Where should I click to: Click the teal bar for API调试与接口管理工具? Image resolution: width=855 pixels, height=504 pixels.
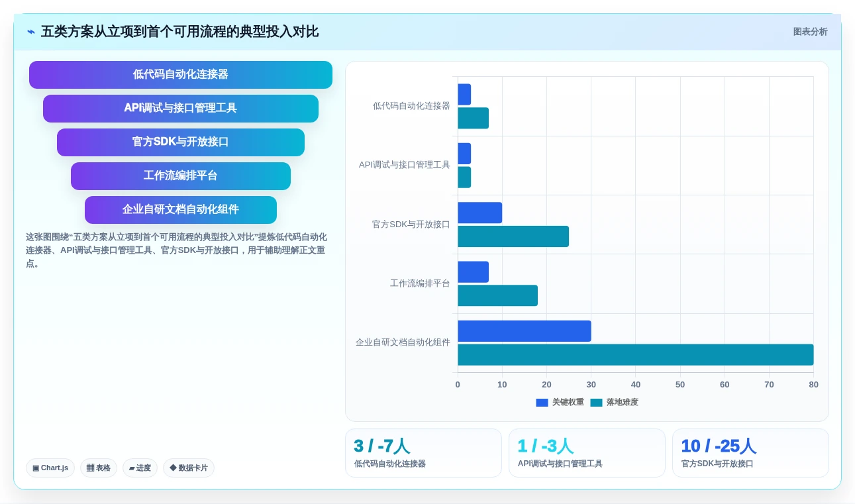[x=464, y=177]
